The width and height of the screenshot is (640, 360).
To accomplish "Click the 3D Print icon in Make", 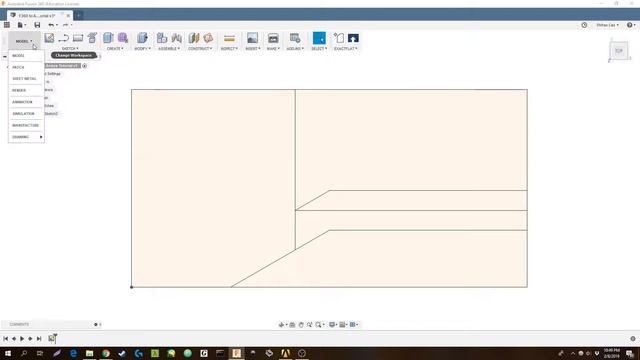I will pos(273,38).
